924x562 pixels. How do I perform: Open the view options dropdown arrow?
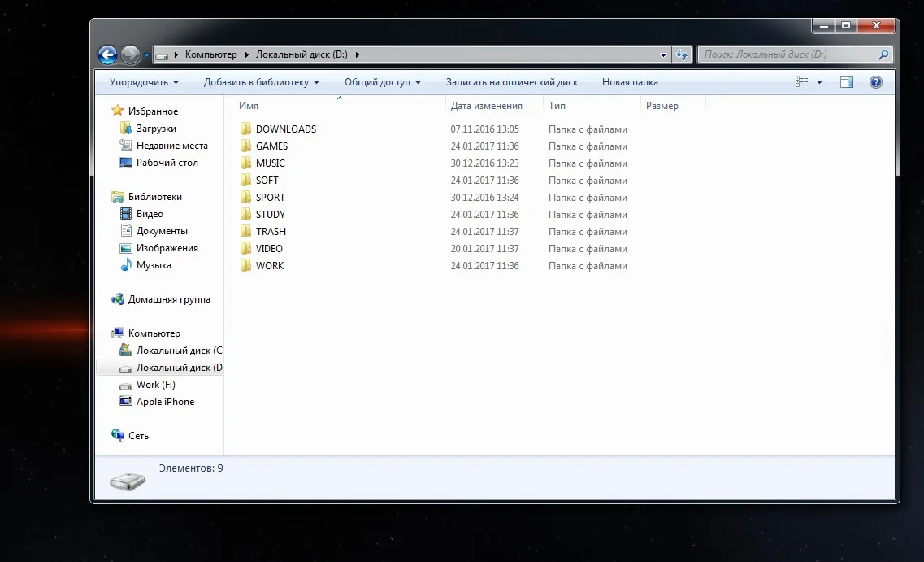[x=819, y=82]
